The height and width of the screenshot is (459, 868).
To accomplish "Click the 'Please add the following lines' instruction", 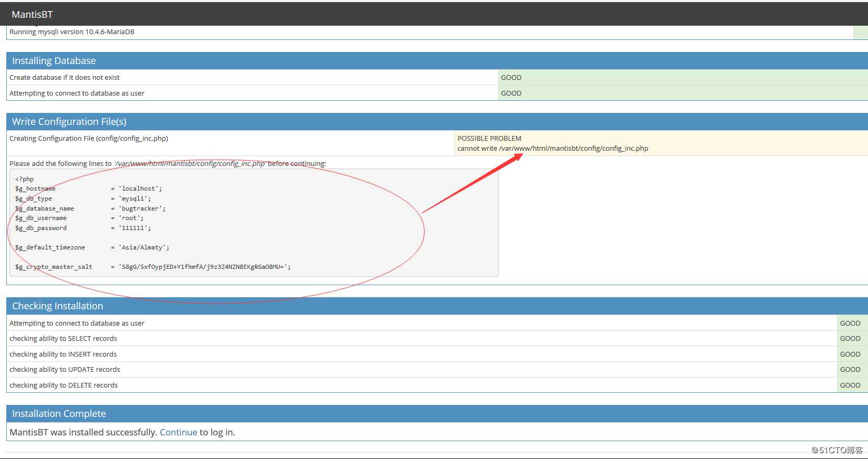I will [168, 163].
